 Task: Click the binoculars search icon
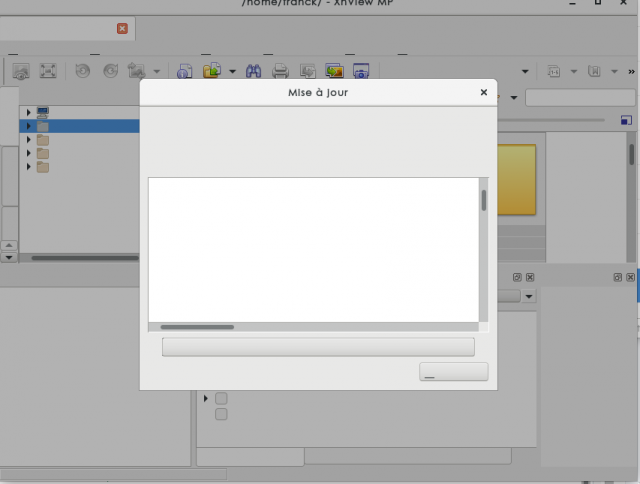click(253, 71)
